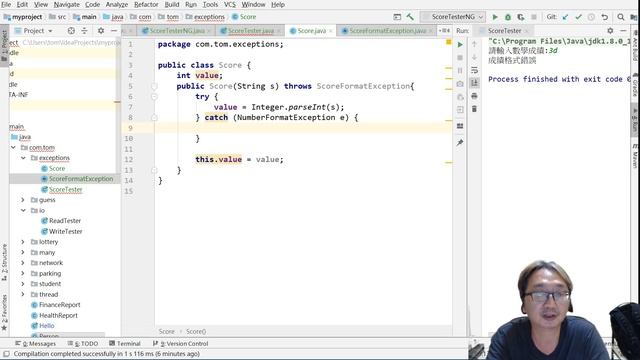
Task: Open Favorites side tool window
Action: pyautogui.click(x=4, y=312)
